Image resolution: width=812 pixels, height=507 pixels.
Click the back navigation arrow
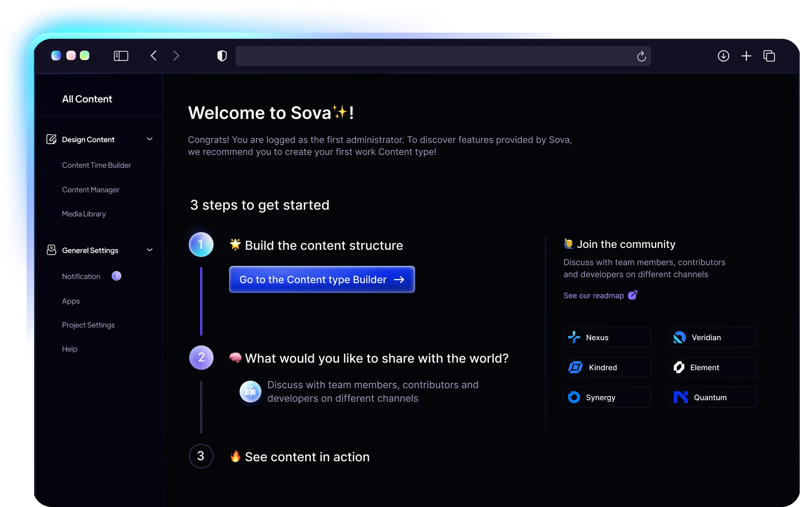(x=153, y=56)
